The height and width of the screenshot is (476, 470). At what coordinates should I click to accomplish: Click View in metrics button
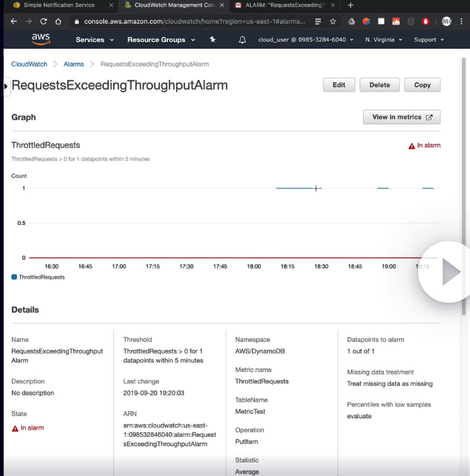click(402, 117)
